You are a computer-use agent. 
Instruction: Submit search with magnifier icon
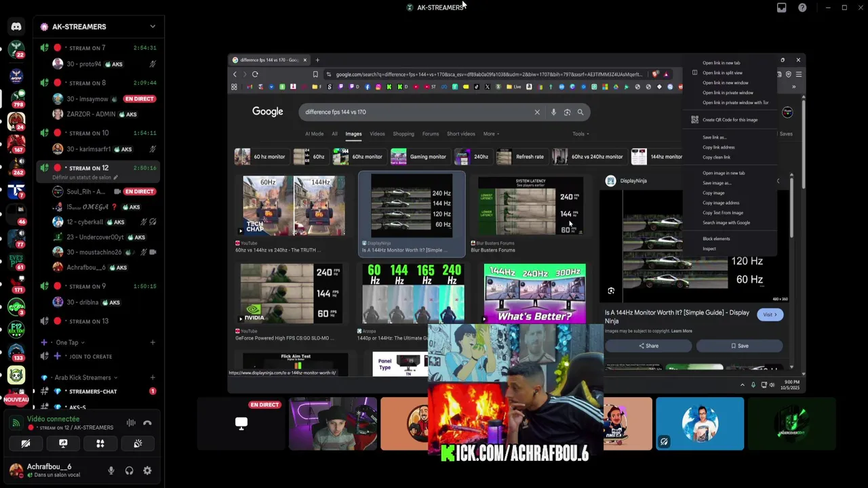pyautogui.click(x=580, y=112)
